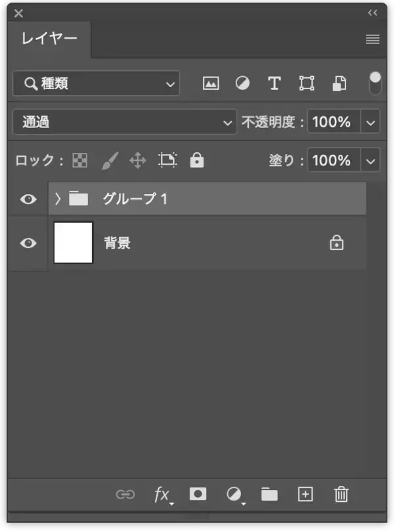Viewport: 394px width, 532px height.
Task: Filter for type layers
Action: [x=274, y=83]
